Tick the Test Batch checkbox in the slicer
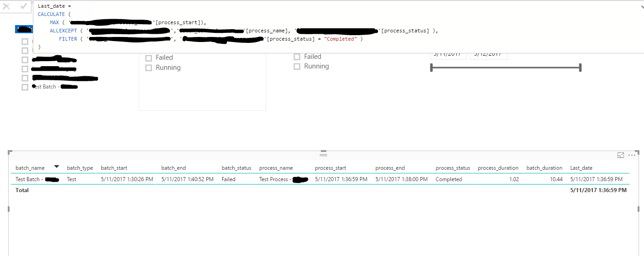Image resolution: width=644 pixels, height=256 pixels. (x=25, y=87)
